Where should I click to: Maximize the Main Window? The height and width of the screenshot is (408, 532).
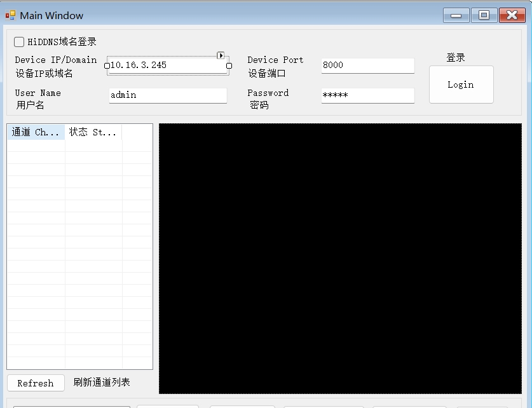[484, 15]
